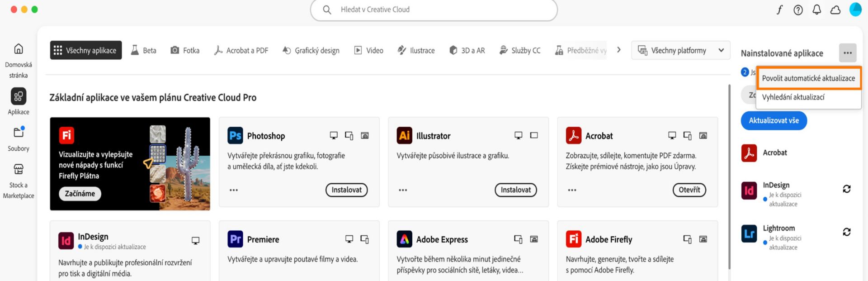Click Acrobat icon in installed apps list

click(x=749, y=153)
